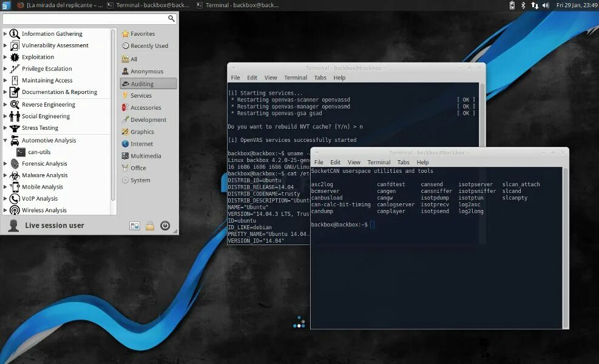Click the Vulnerability Assessment category icon
The height and width of the screenshot is (364, 599).
[x=15, y=45]
